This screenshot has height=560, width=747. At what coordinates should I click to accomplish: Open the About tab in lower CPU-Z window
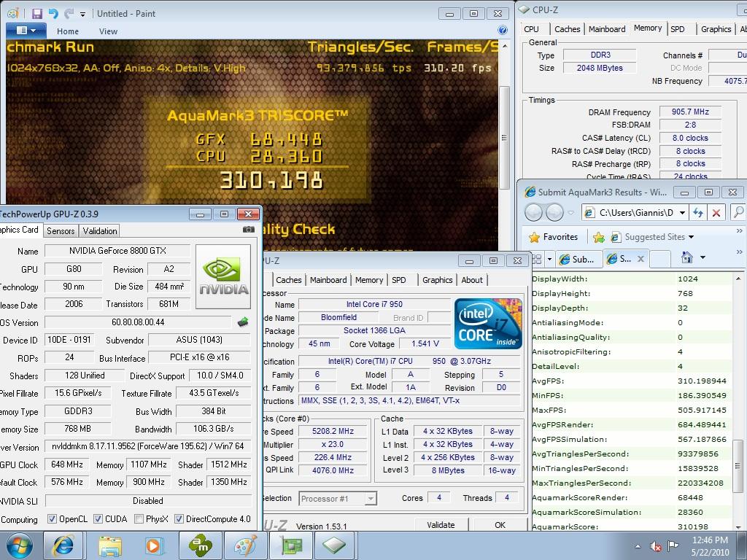[x=472, y=280]
